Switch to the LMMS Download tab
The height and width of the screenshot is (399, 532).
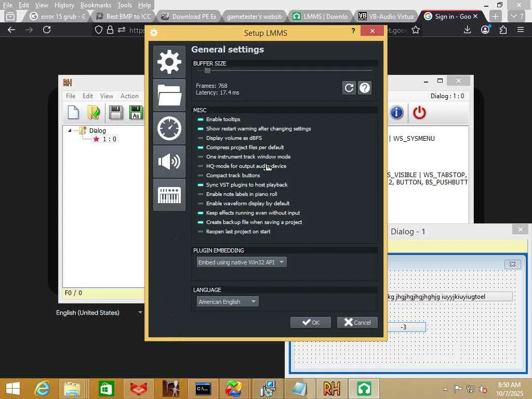(x=320, y=16)
